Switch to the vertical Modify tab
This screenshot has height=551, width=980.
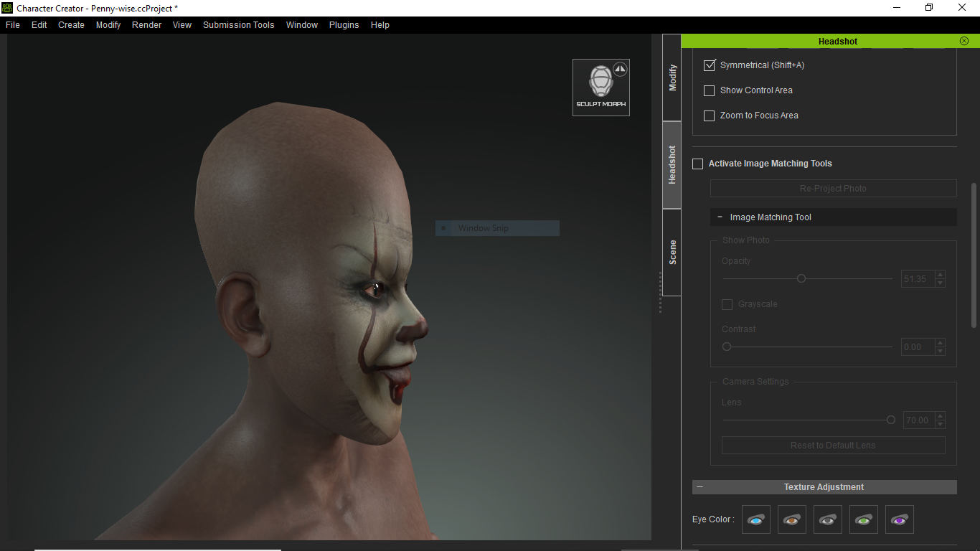click(672, 77)
